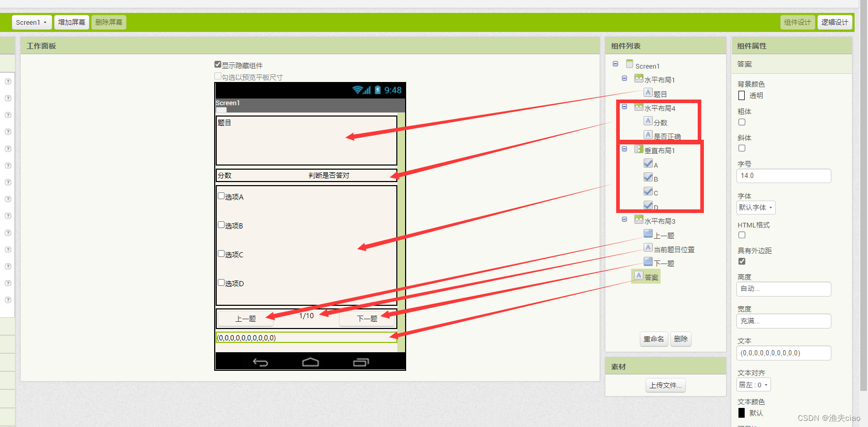The height and width of the screenshot is (427, 868).
Task: Click the first help question mark in palette
Action: [8, 81]
